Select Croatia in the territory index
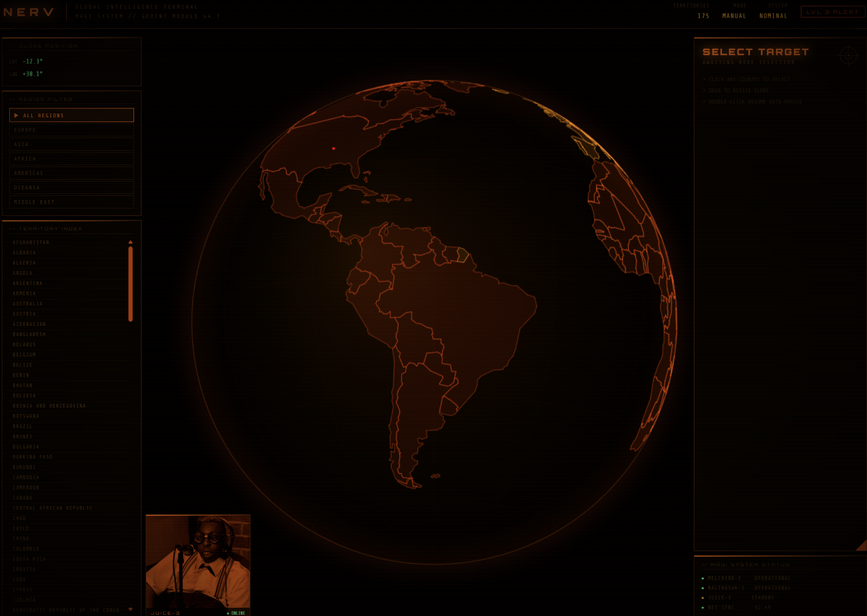This screenshot has height=616, width=867. 68,570
